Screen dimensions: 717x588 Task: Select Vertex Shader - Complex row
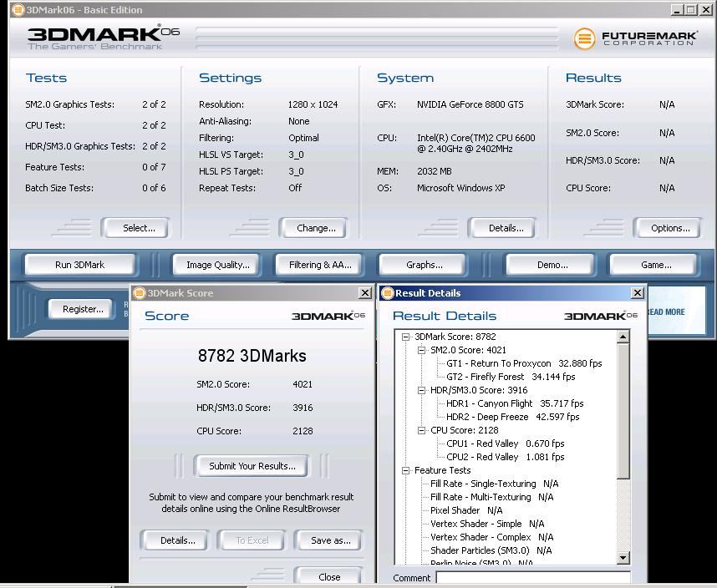tap(491, 537)
